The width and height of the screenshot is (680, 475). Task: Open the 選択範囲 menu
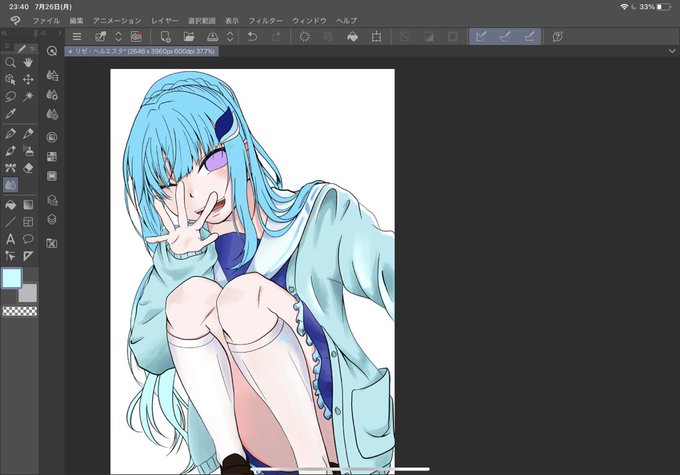click(x=202, y=20)
